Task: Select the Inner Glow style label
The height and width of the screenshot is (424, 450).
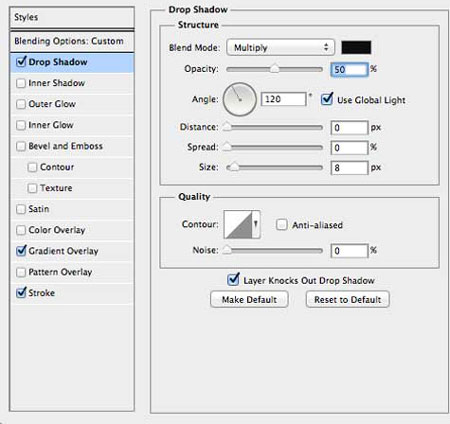Action: pos(51,125)
